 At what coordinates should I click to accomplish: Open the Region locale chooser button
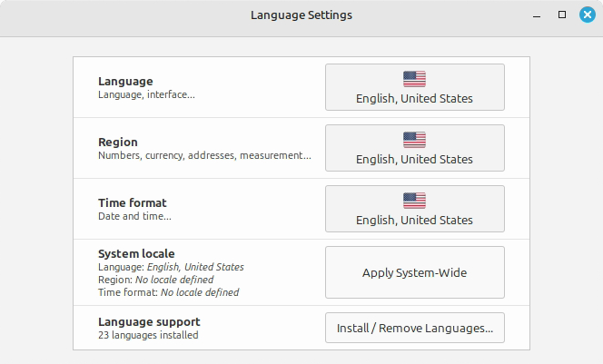[414, 148]
